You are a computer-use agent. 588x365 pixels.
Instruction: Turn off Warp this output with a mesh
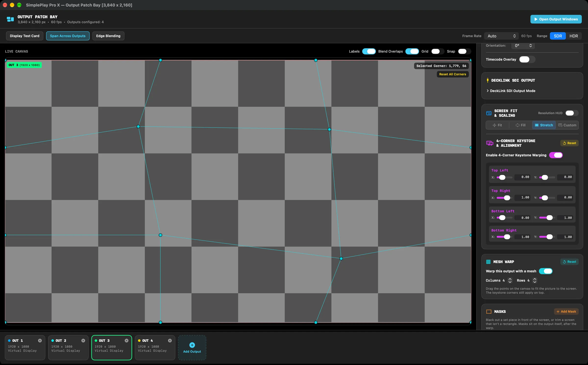pyautogui.click(x=546, y=271)
